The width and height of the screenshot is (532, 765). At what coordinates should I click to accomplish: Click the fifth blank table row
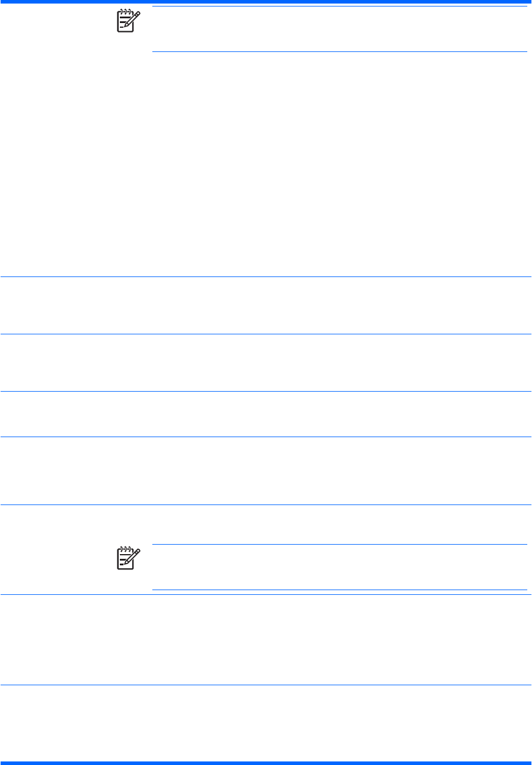(266, 470)
